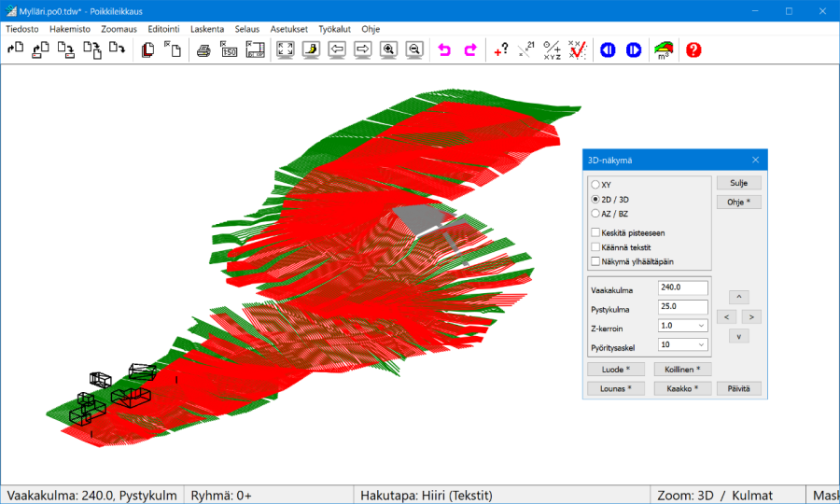Click the Koillinen view button
Screen dimensions: 840x504
coord(682,370)
